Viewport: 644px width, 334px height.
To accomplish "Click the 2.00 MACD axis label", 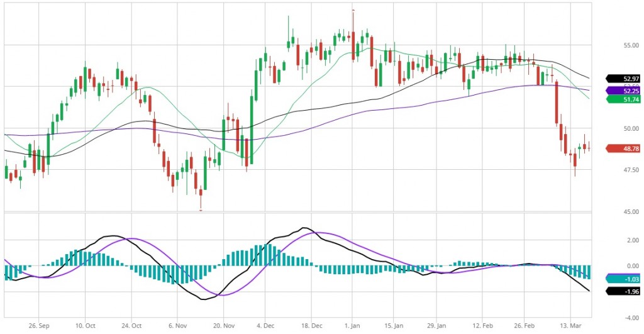I will 633,240.
